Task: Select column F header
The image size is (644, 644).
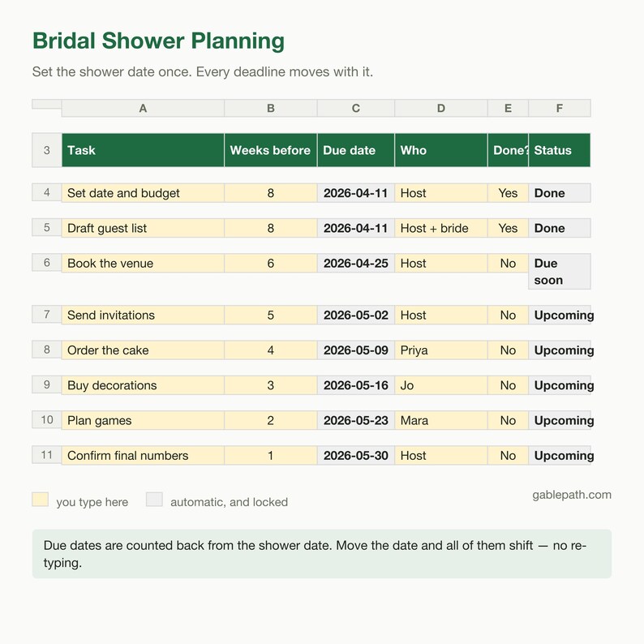Action: [x=560, y=108]
